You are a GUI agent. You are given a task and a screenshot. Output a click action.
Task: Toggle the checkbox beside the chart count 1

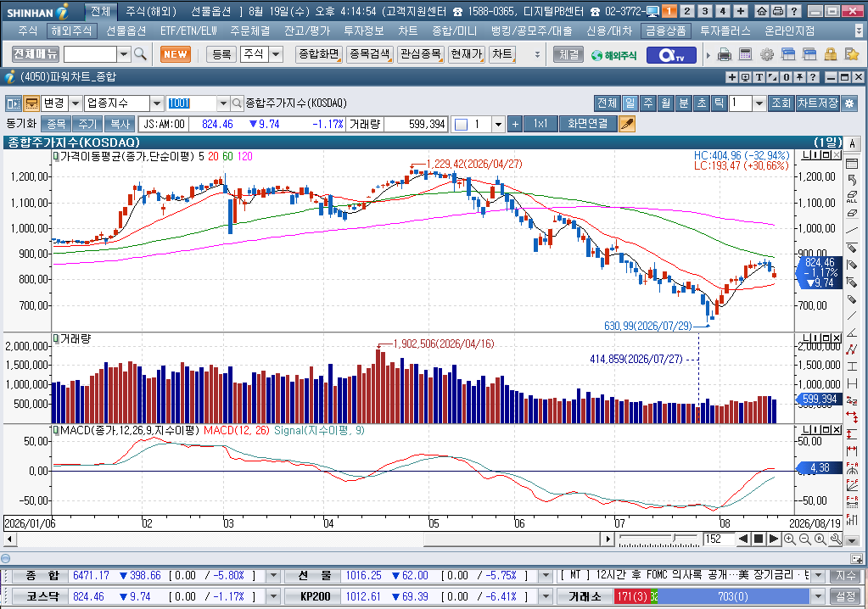coord(461,125)
